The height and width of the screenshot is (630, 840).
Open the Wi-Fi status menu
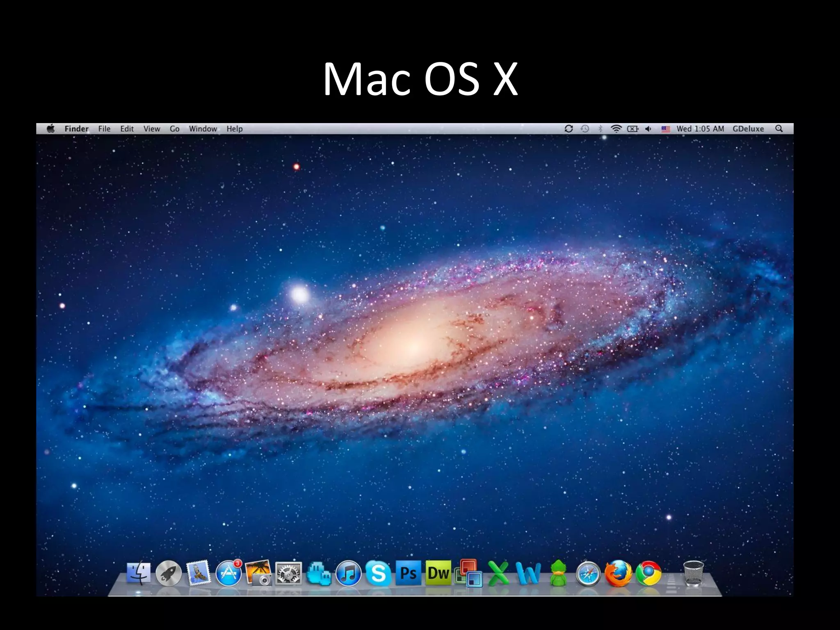[616, 129]
